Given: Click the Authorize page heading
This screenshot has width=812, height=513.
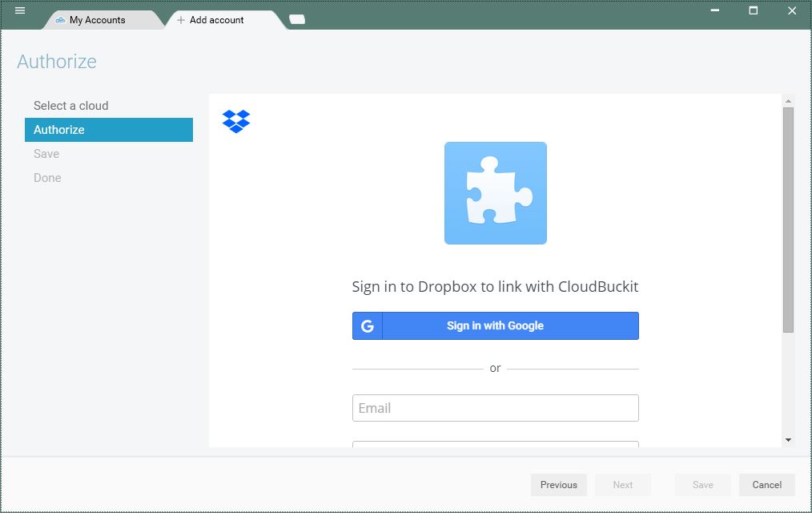Looking at the screenshot, I should pos(57,62).
